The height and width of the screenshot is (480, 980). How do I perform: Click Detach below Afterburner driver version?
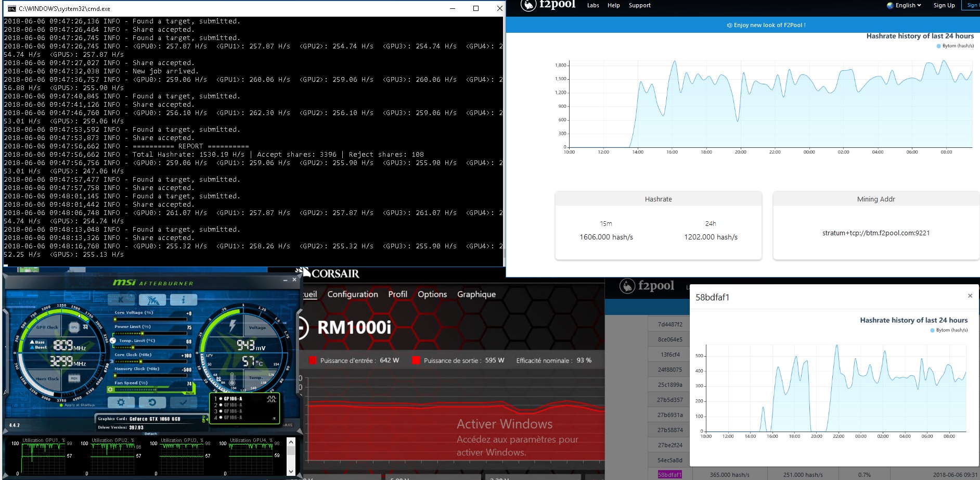(151, 434)
